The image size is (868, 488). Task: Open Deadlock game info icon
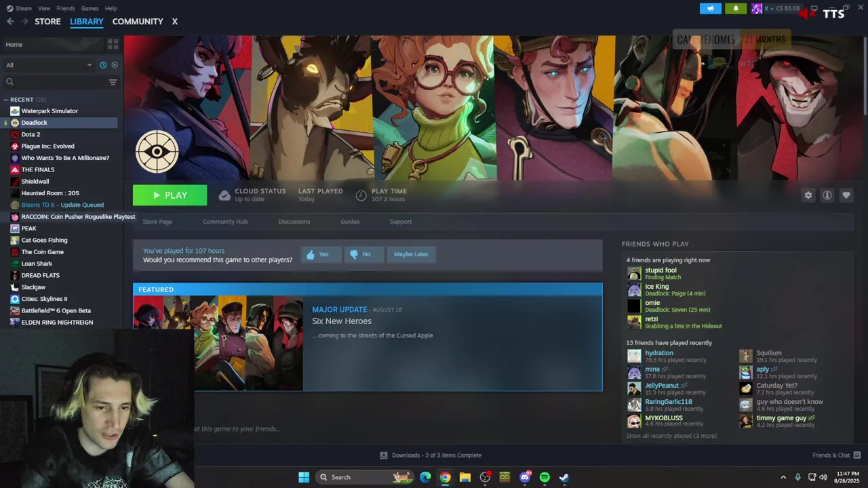(x=827, y=195)
